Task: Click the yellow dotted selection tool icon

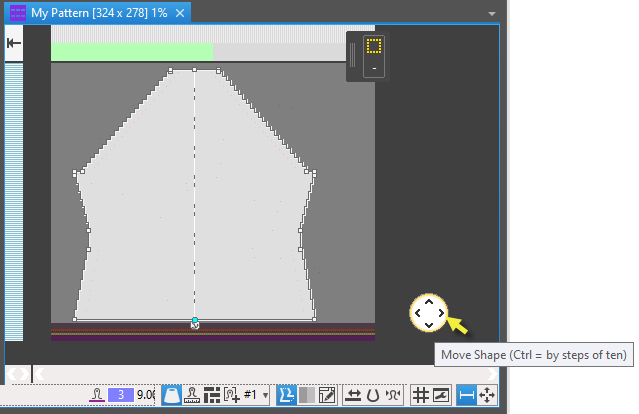Action: (x=374, y=46)
